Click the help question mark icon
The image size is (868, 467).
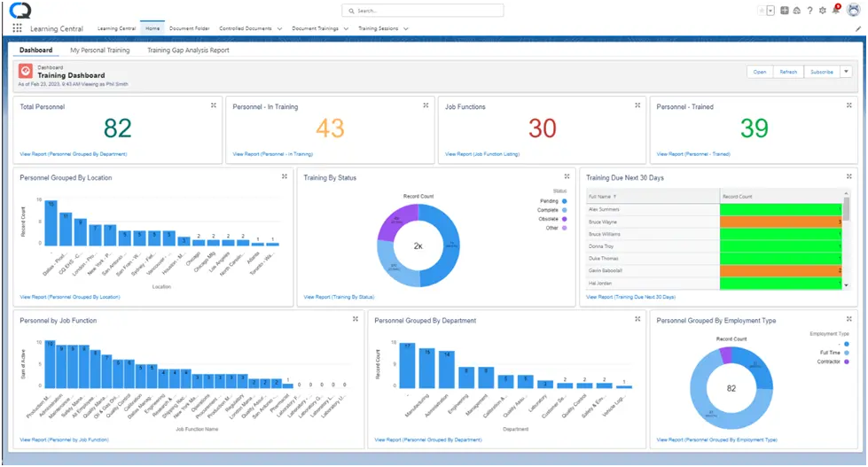click(x=809, y=11)
